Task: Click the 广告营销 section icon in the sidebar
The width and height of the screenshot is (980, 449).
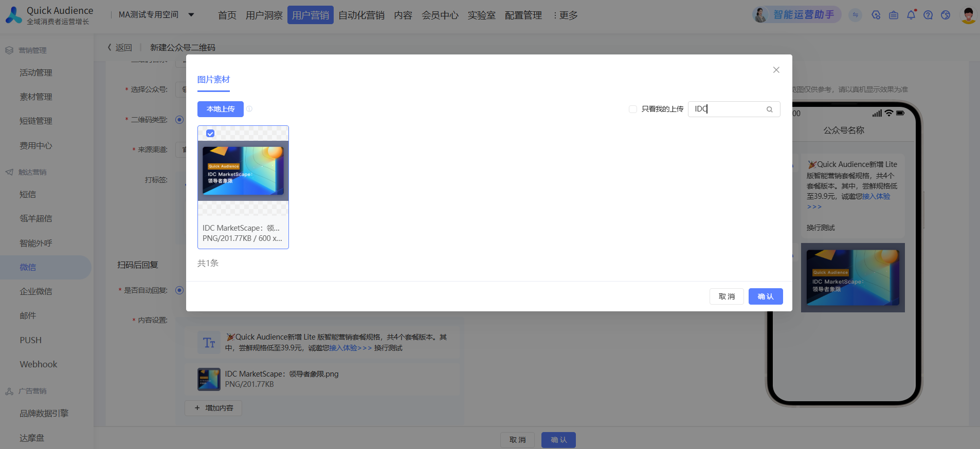Action: (x=9, y=391)
